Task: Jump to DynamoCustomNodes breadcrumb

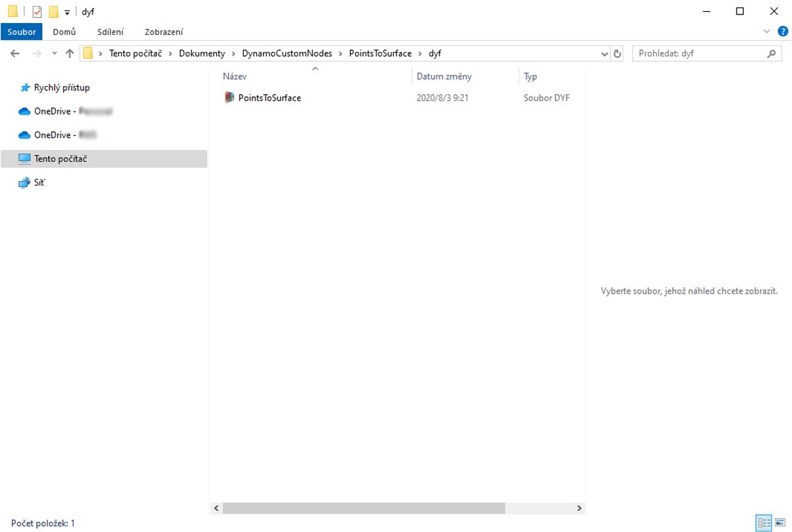Action: point(287,53)
